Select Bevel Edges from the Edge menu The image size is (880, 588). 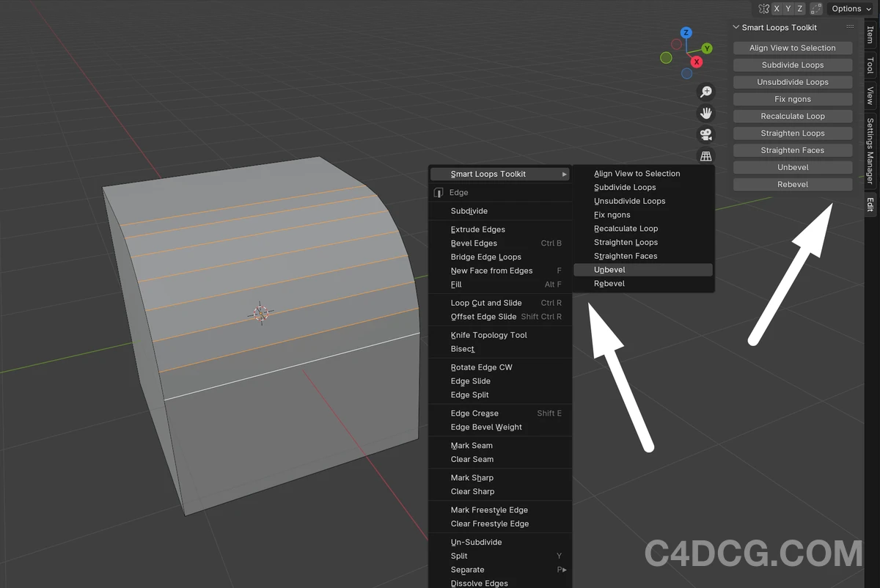click(x=473, y=243)
